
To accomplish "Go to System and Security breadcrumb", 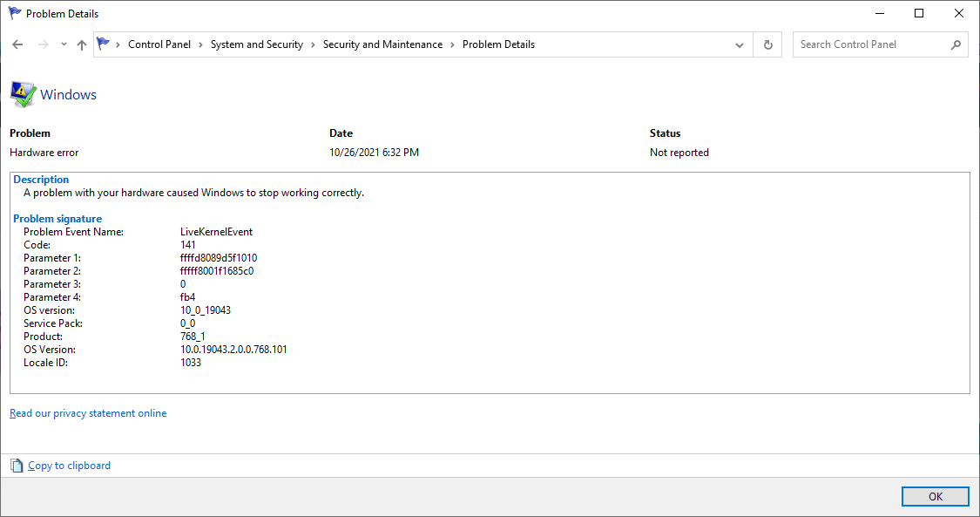I will [x=256, y=44].
